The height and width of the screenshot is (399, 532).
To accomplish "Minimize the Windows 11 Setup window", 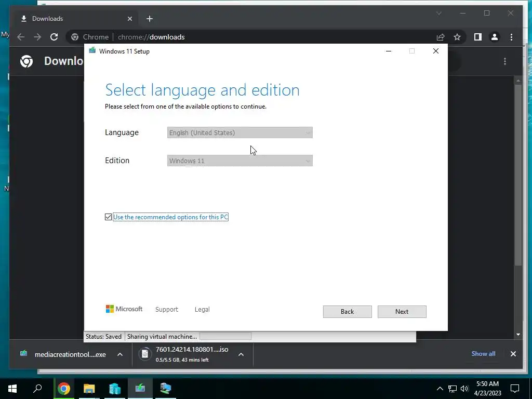I will coord(389,51).
